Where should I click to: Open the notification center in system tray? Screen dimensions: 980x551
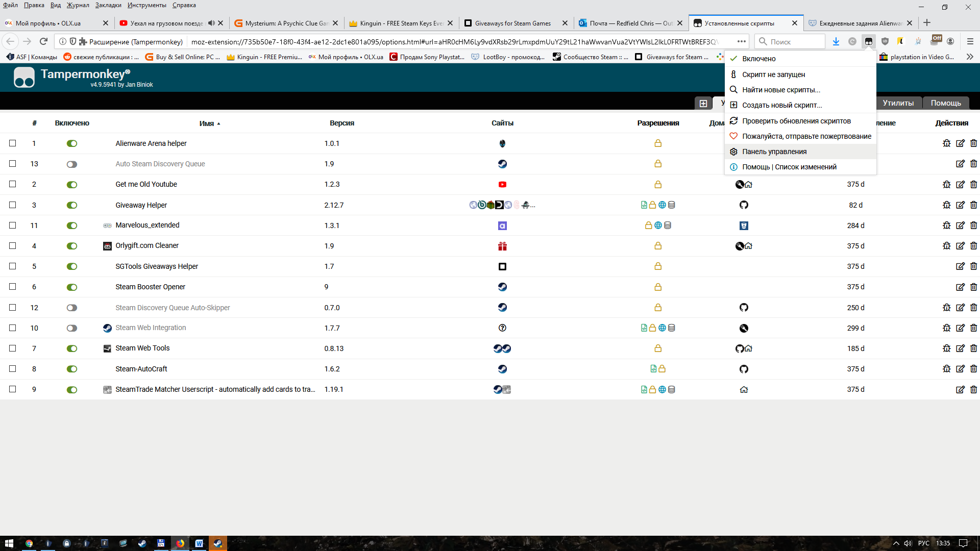click(963, 543)
